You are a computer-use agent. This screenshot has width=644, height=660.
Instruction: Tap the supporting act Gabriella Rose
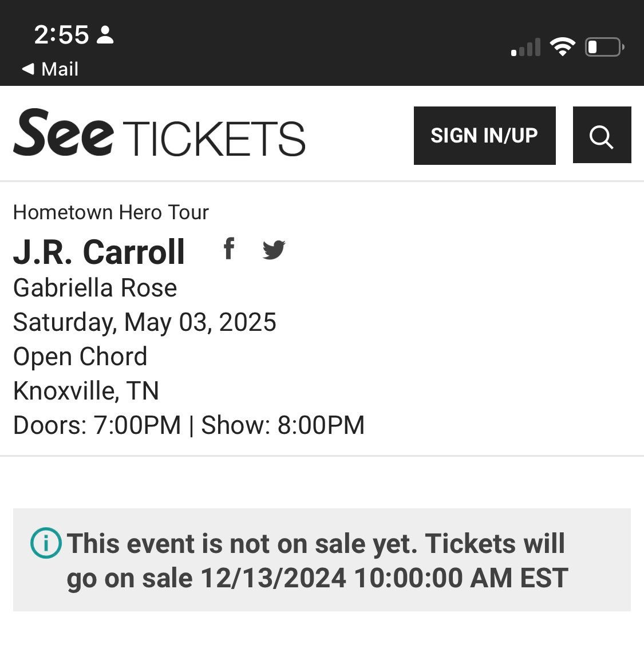click(95, 287)
